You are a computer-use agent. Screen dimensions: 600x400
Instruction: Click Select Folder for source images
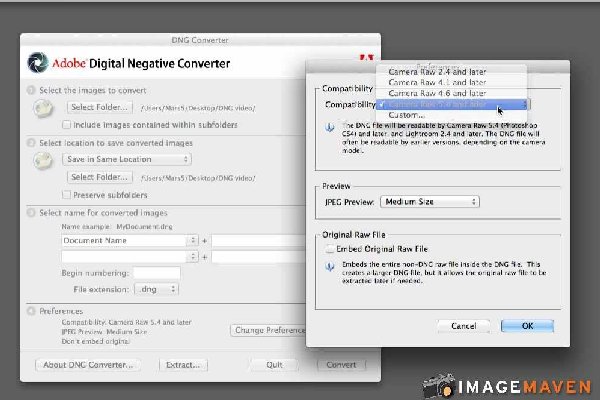(x=100, y=107)
